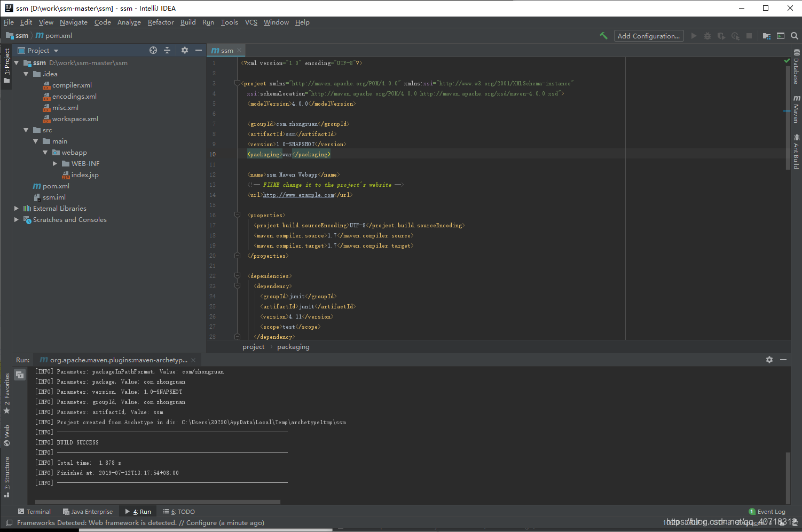Viewport: 802px width, 532px height.
Task: Select encodings.xml in the project tree
Action: click(69, 97)
